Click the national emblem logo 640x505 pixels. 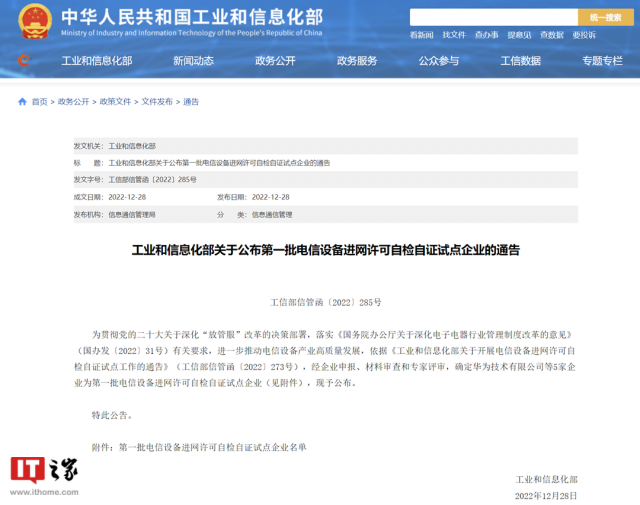[x=35, y=21]
